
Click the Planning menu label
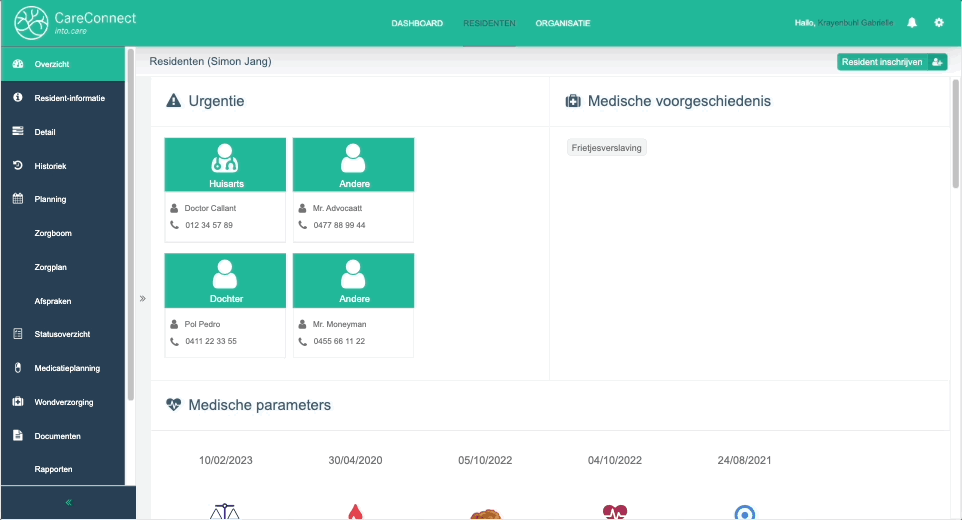point(50,199)
